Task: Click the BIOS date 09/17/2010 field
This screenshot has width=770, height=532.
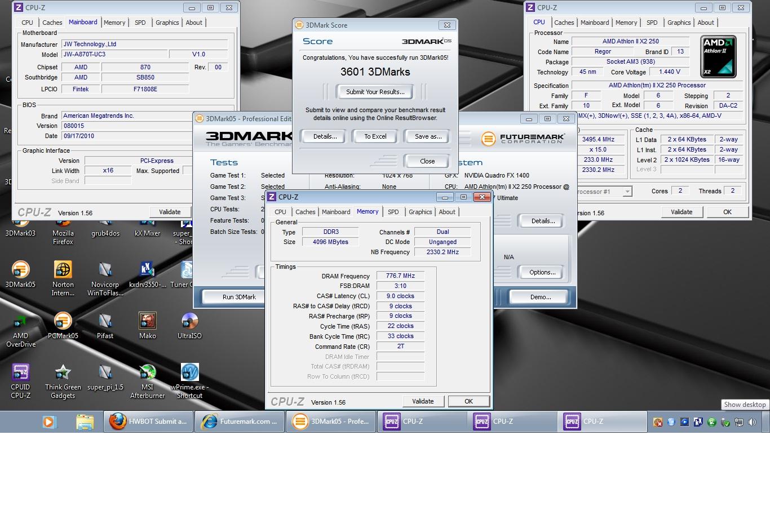Action: coord(127,136)
